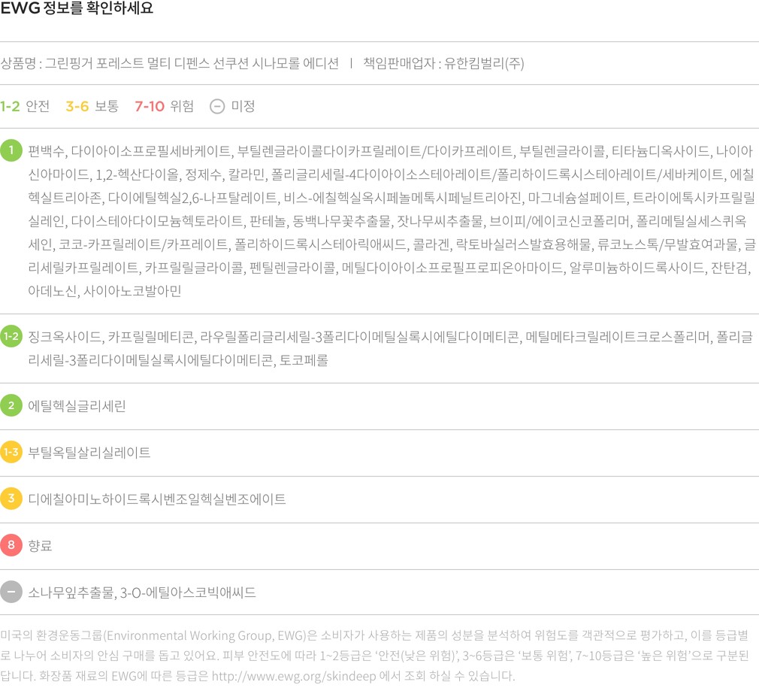This screenshot has height=700, width=759.
Task: Select the '3-6 보통' legend label
Action: tap(92, 107)
